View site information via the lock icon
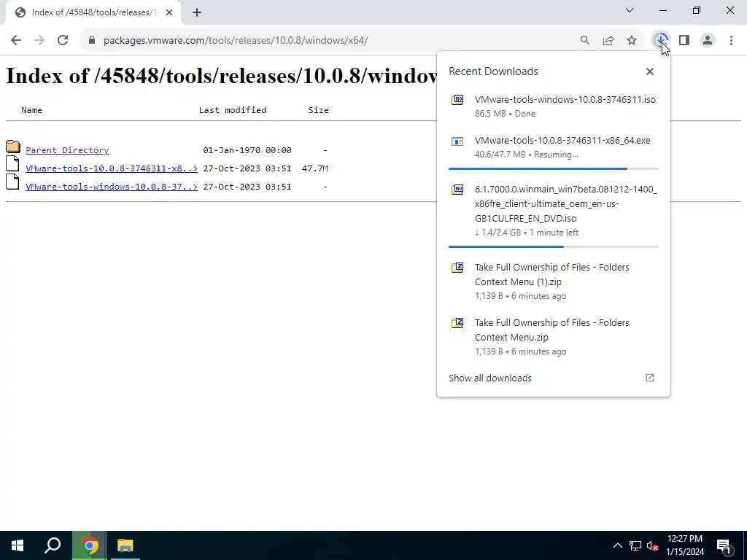Screen dimensions: 747x560 [92, 41]
